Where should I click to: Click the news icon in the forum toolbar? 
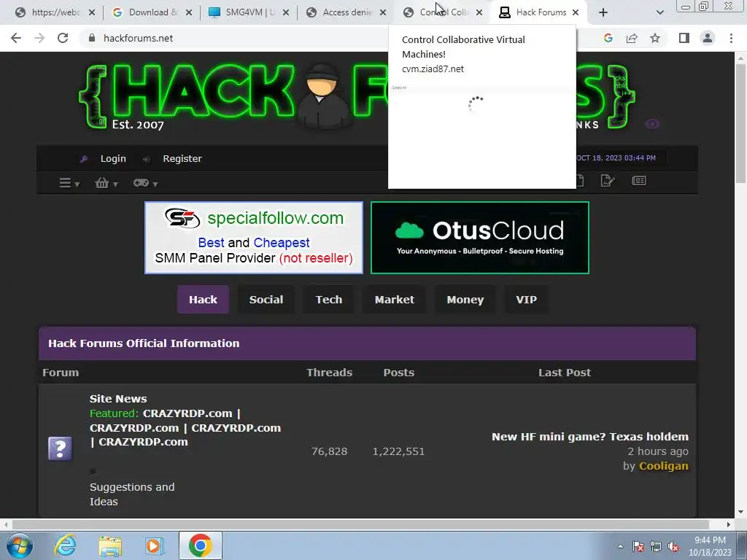tap(639, 181)
